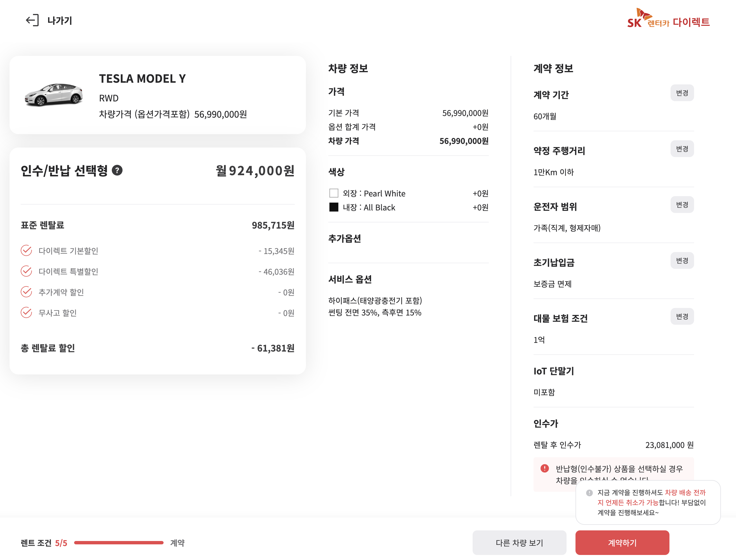
Task: Click the gray info icon in cancellation tooltip
Action: (589, 493)
